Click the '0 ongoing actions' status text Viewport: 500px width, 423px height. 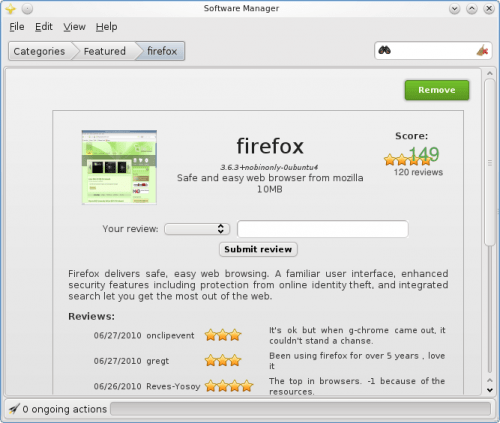click(x=65, y=409)
